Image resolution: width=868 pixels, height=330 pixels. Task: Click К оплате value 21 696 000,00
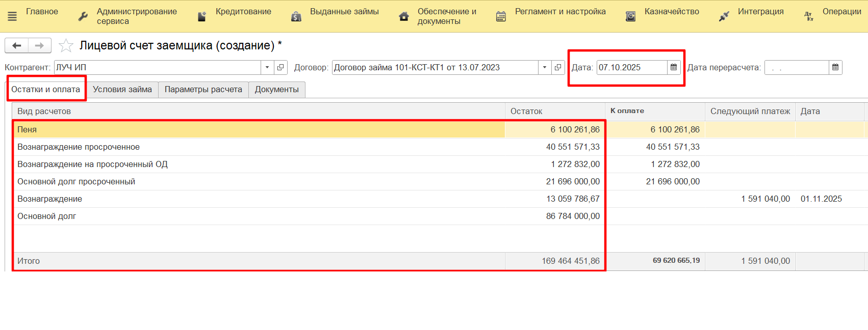pos(673,181)
